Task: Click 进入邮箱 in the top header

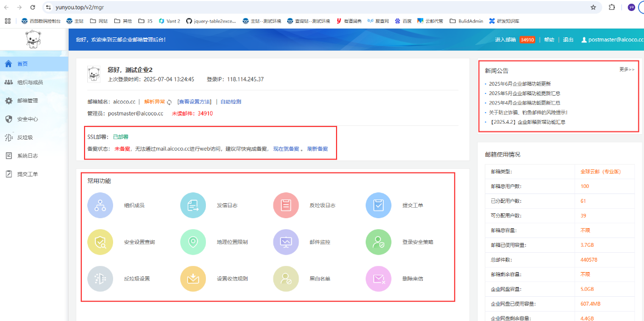Action: 505,40
